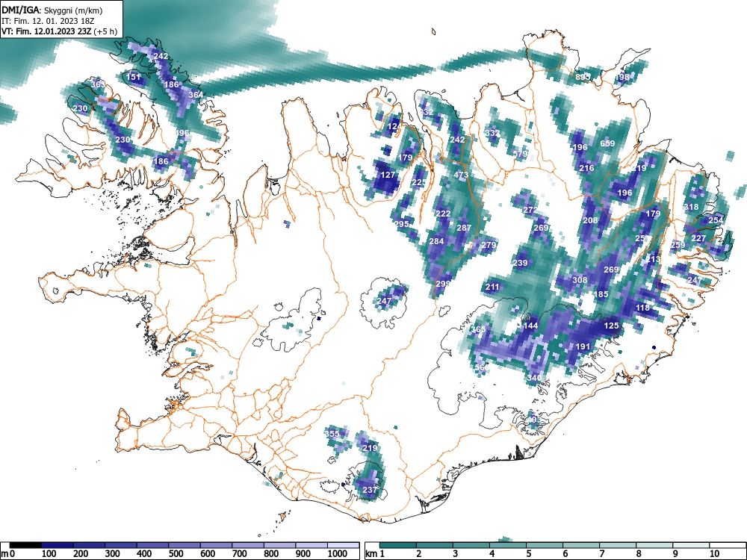Click the visibility value '340' on the map
The height and width of the screenshot is (560, 747).
[534, 378]
